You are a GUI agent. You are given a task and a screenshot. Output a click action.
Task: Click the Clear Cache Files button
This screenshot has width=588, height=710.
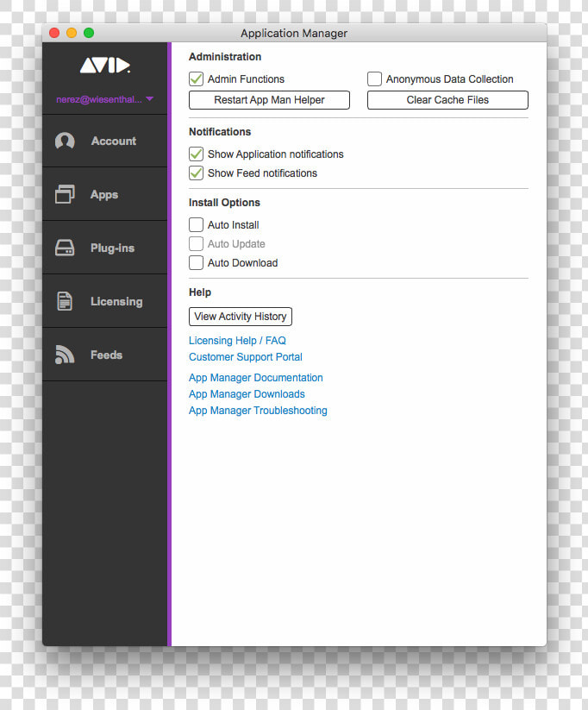point(447,100)
